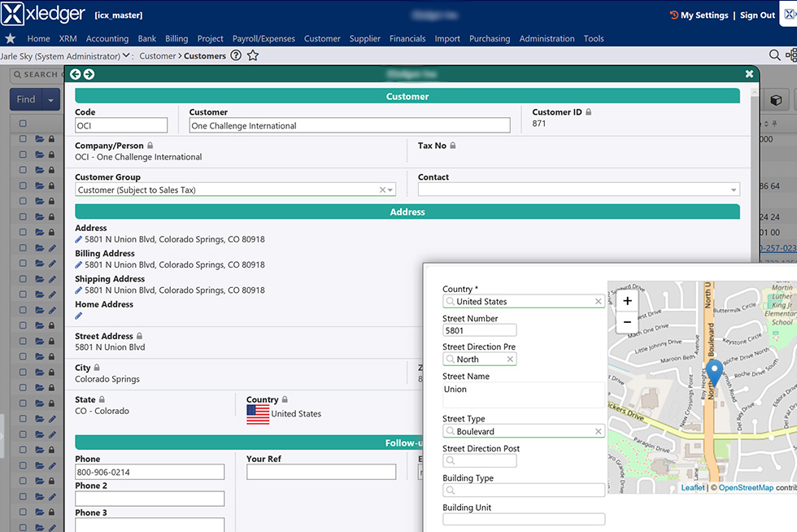Viewport: 797px width, 532px height.
Task: Click the blue map location pin
Action: [714, 373]
